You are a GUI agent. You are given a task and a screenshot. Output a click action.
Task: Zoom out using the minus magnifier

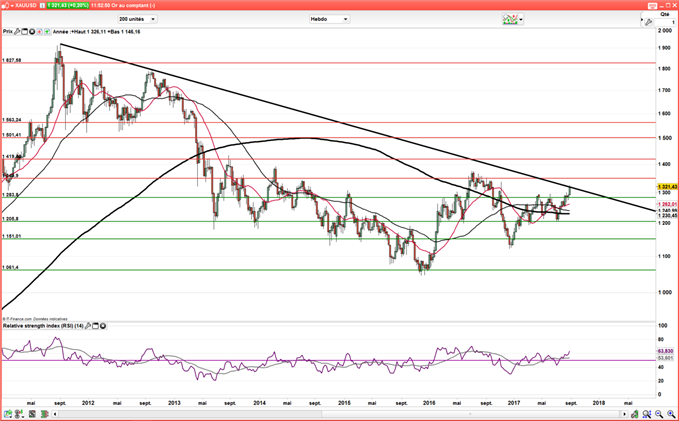click(659, 414)
